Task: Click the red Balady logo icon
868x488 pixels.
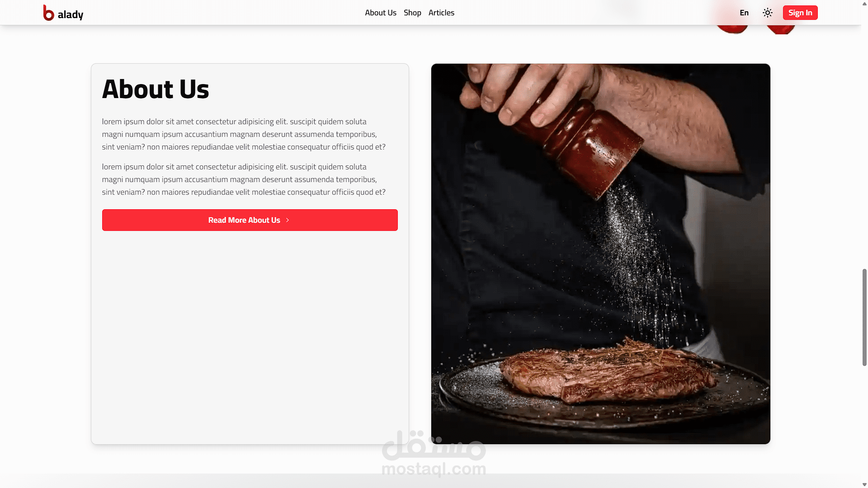Action: point(48,13)
